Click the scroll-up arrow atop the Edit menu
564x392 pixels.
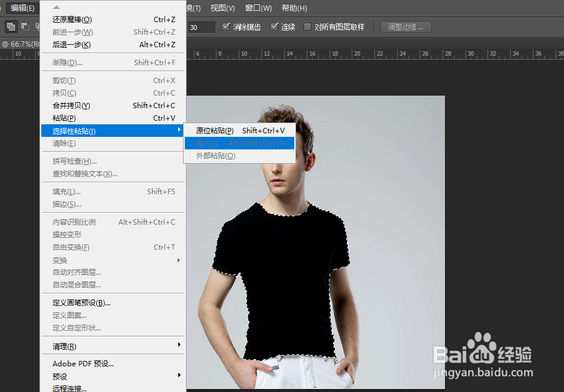tap(56, 7)
